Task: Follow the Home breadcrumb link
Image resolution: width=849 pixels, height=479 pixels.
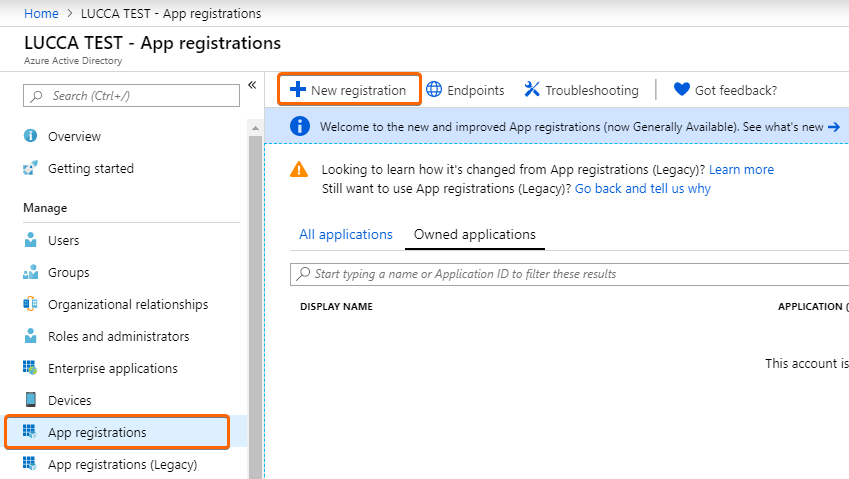Action: click(x=41, y=14)
